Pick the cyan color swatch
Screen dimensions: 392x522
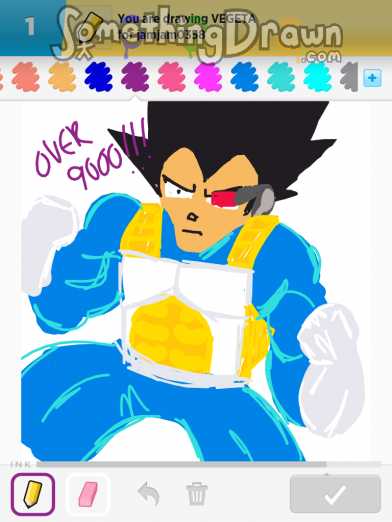[317, 77]
